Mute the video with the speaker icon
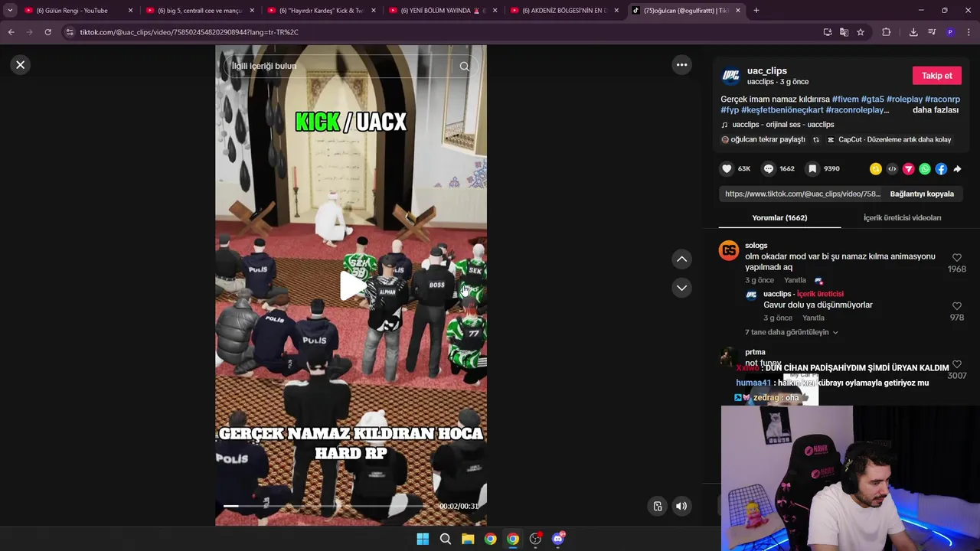980x551 pixels. pyautogui.click(x=681, y=506)
